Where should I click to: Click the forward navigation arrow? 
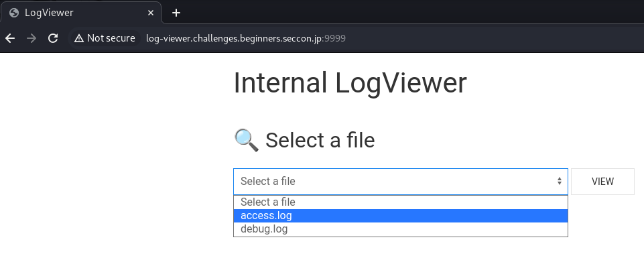coord(31,38)
